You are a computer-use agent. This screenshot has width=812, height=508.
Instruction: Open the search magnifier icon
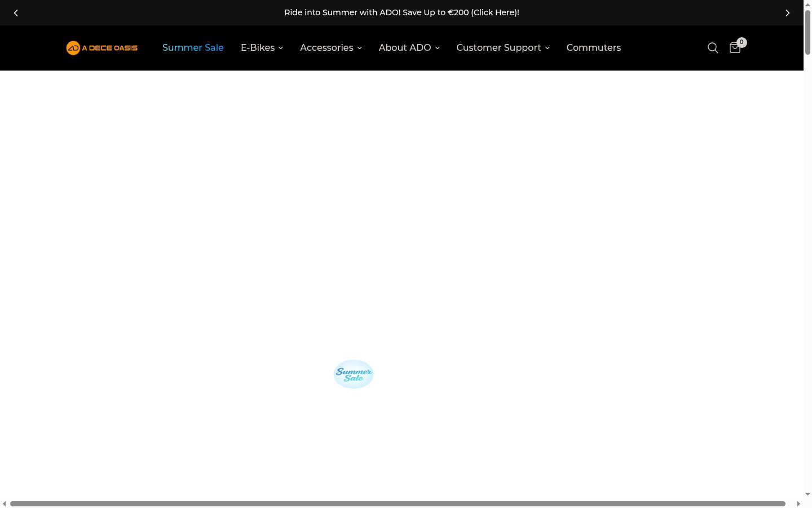713,48
